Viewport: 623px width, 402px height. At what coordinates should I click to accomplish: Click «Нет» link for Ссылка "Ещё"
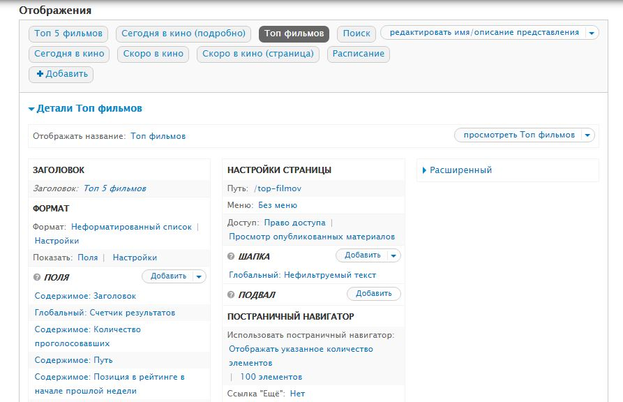[x=298, y=394]
